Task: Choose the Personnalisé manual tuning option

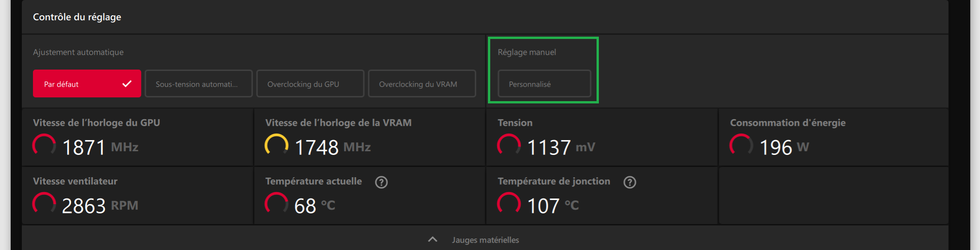Action: (545, 83)
